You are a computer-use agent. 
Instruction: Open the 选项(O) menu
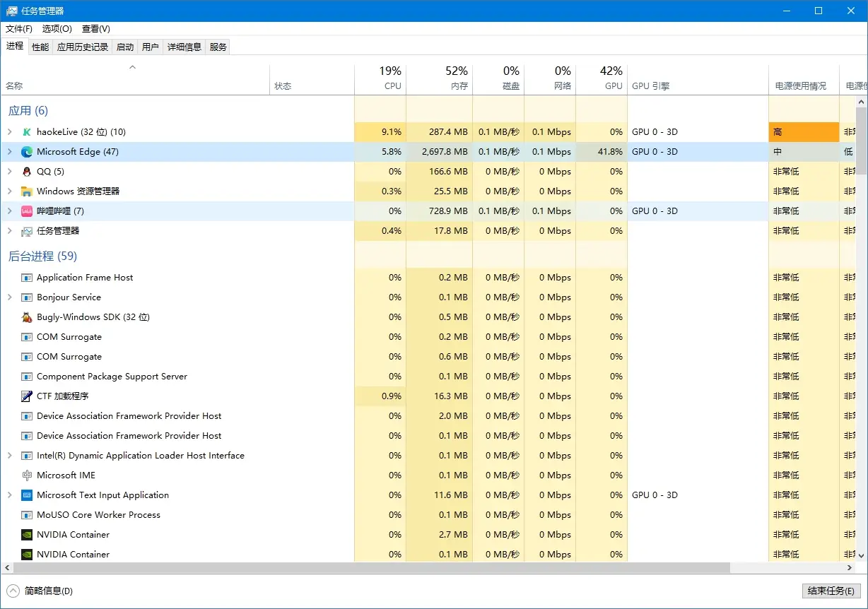tap(57, 29)
